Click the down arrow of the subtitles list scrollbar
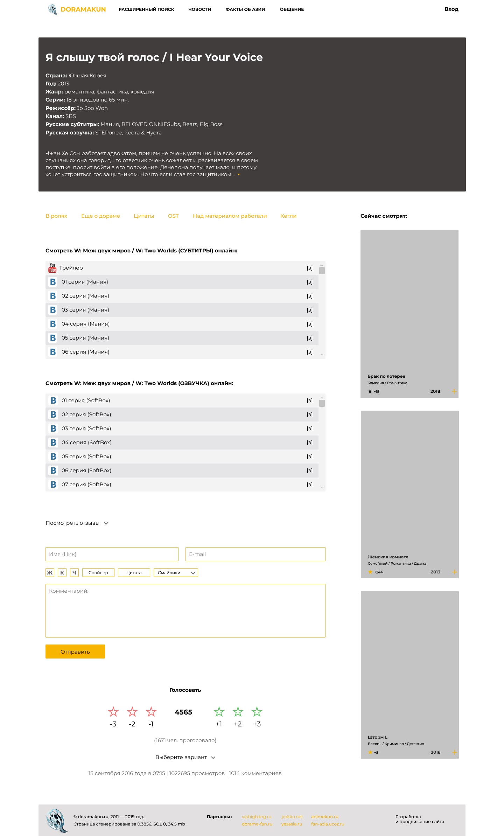This screenshot has height=836, width=504. tap(322, 355)
